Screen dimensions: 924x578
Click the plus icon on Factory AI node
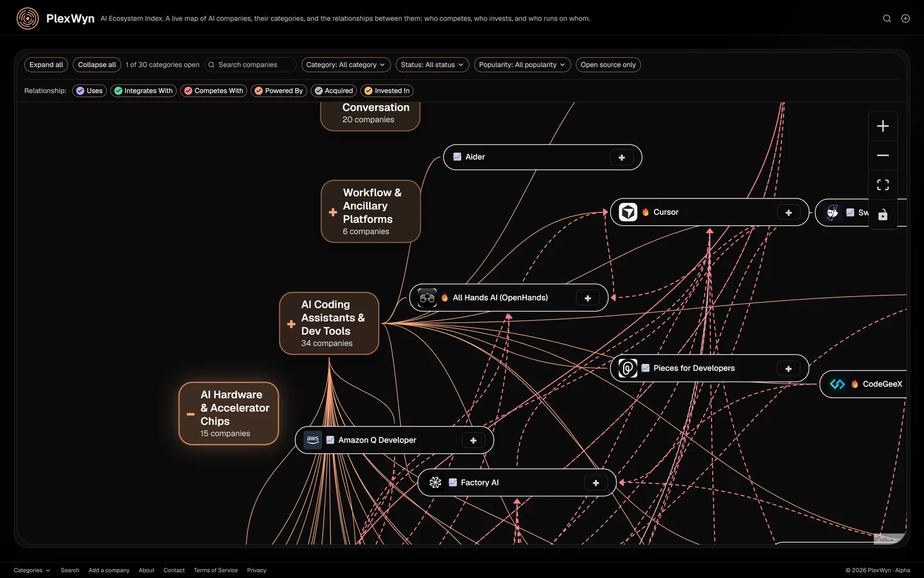tap(596, 483)
